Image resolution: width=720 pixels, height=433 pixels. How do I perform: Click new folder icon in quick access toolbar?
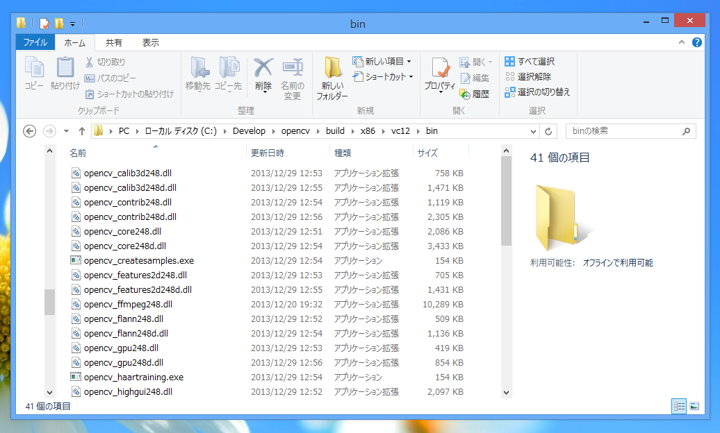coord(59,23)
